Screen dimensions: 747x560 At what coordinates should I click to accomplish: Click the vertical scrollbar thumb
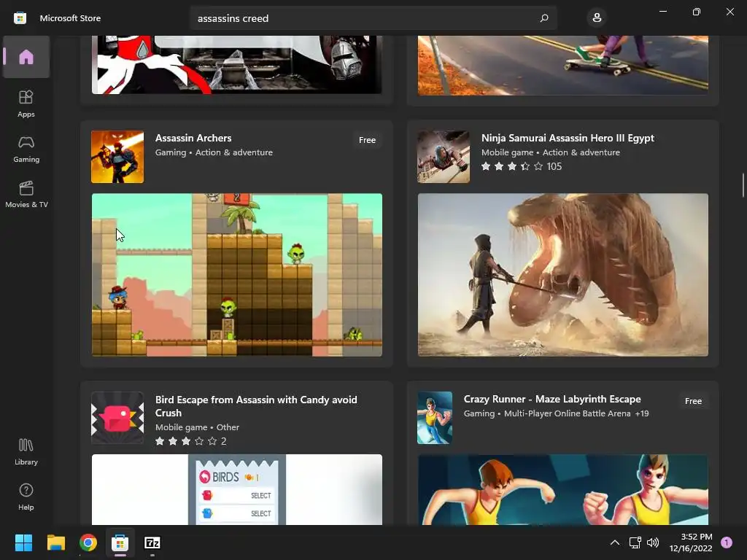pos(743,185)
